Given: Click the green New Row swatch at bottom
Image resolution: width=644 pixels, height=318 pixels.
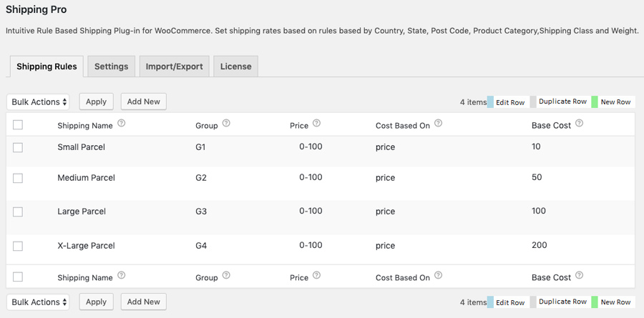Looking at the screenshot, I should [x=595, y=302].
